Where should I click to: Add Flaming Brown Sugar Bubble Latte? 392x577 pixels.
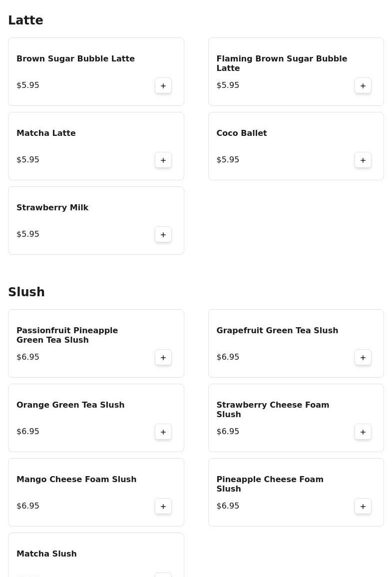[363, 85]
